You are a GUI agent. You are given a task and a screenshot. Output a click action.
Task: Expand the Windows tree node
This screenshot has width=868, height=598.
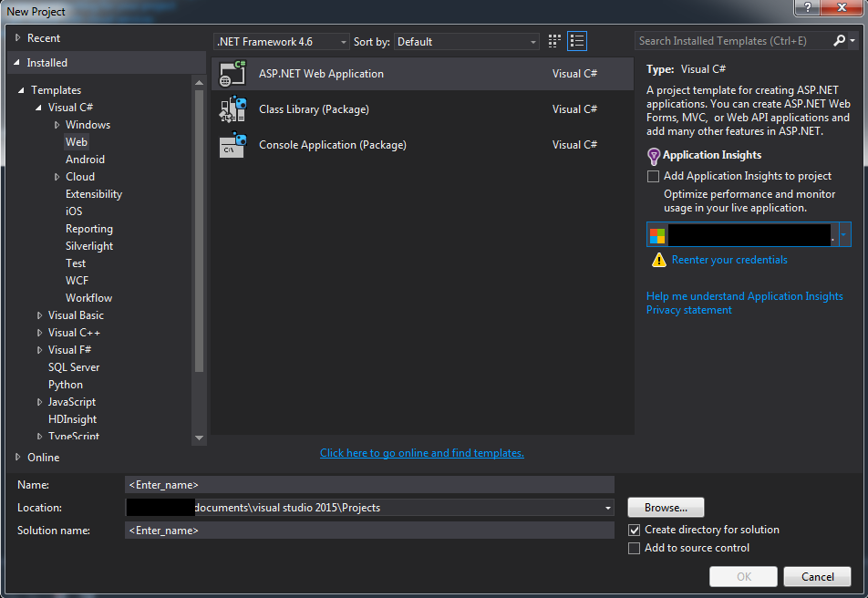pyautogui.click(x=57, y=125)
